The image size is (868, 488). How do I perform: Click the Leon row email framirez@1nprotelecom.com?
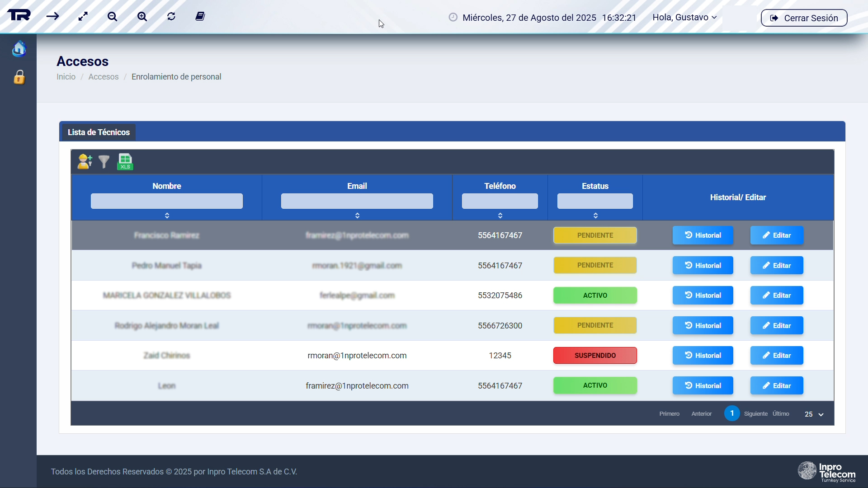click(x=357, y=386)
